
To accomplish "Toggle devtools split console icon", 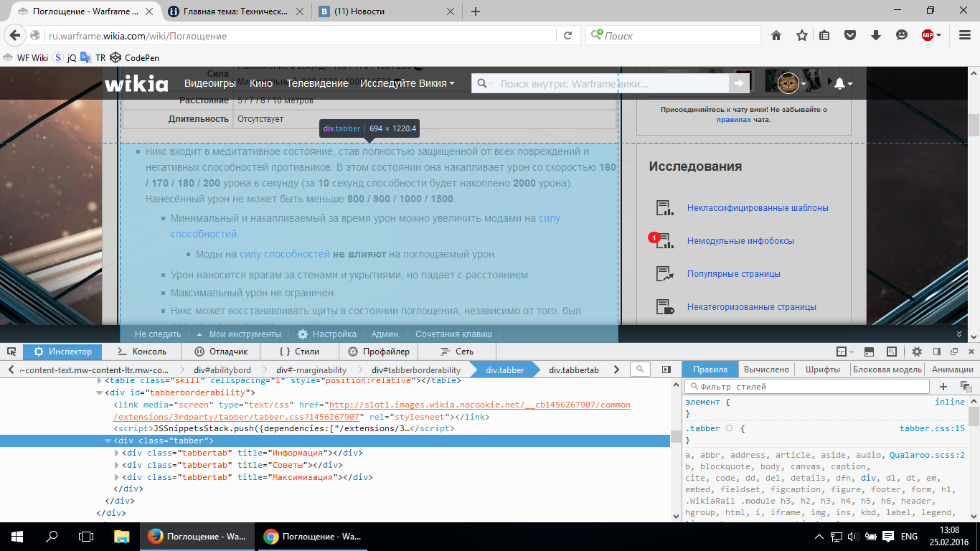I will click(869, 352).
